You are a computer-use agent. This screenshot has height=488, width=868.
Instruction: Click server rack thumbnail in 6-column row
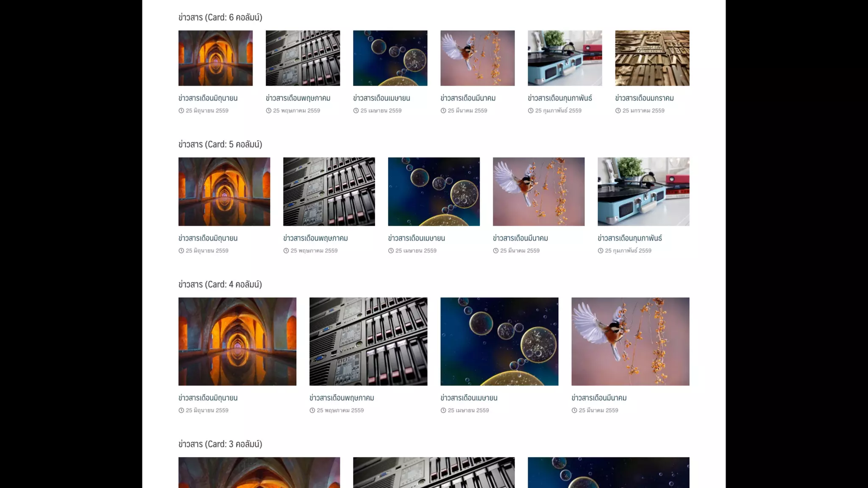click(303, 58)
